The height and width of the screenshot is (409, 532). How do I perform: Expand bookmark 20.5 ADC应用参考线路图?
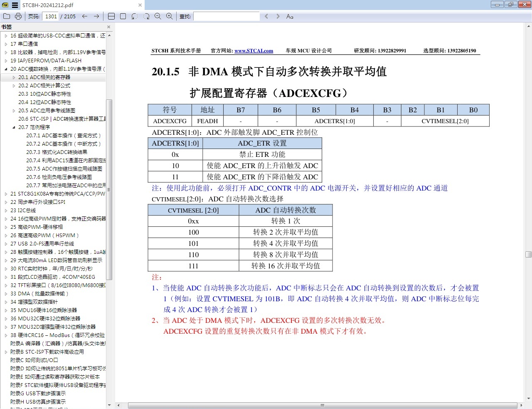pyautogui.click(x=14, y=111)
